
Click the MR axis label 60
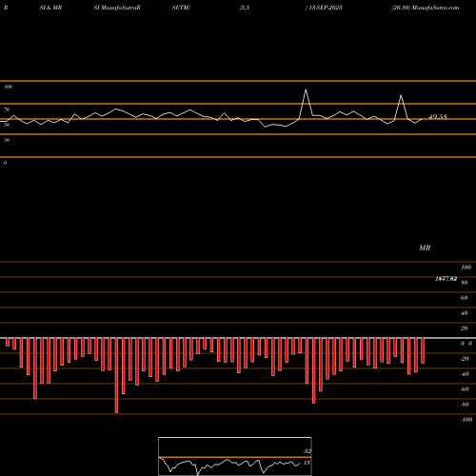[x=465, y=298]
